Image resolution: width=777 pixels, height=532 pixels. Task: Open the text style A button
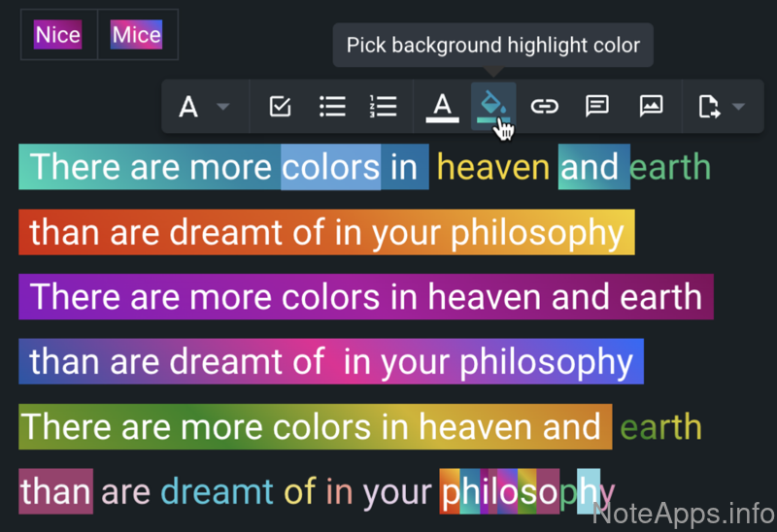click(x=189, y=106)
